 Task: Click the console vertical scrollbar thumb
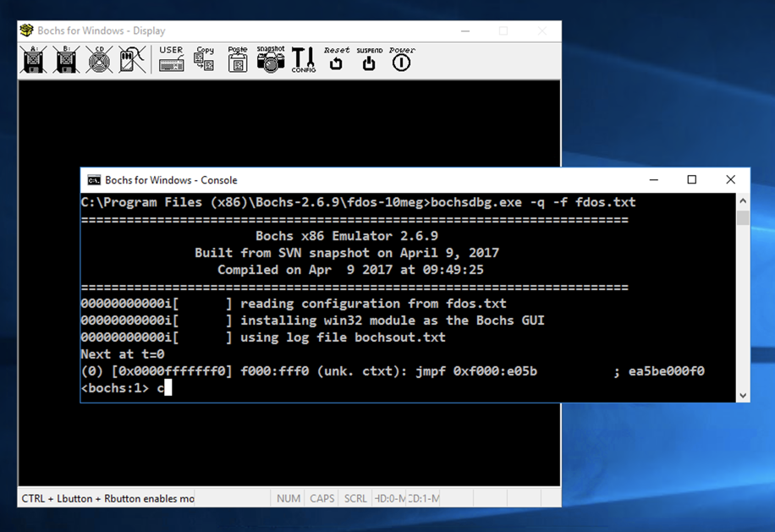coord(743,217)
